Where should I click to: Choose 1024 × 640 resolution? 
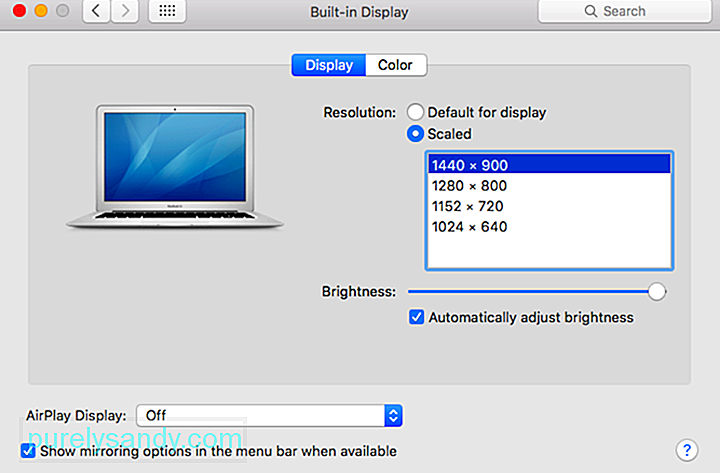[x=549, y=227]
